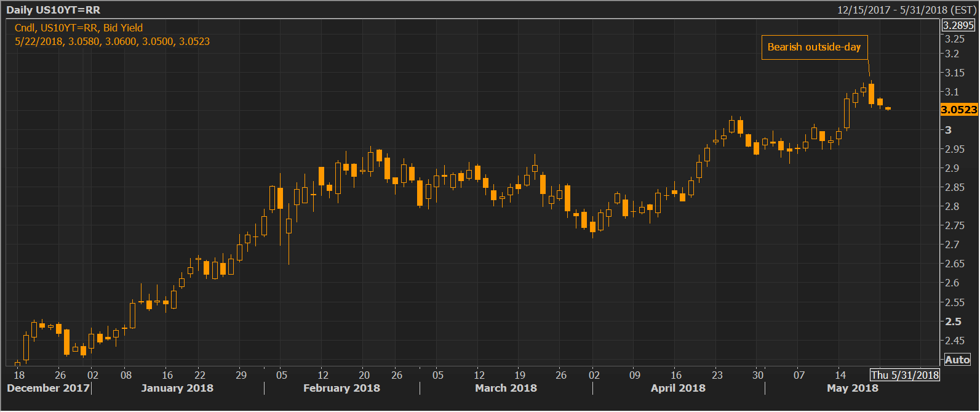Screen dimensions: 980x412
Task: Click the 5/22/2018 OHLC data readout line
Action: 112,41
